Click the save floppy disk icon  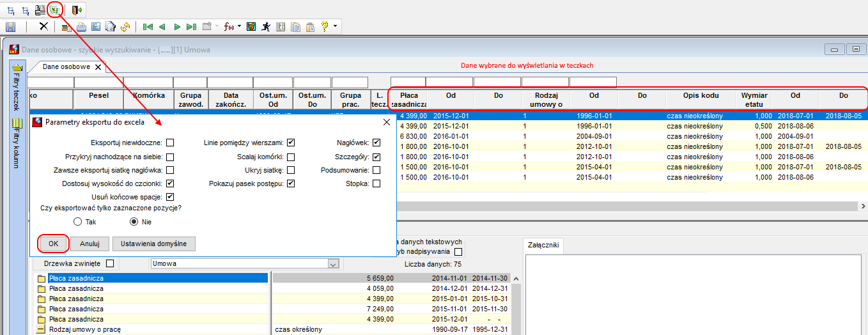point(10,27)
